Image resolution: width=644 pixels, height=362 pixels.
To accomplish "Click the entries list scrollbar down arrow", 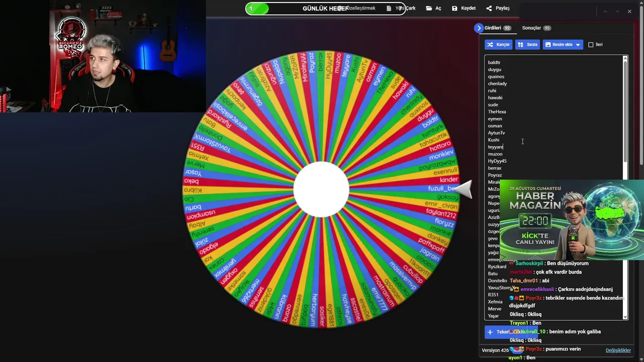I will [x=625, y=317].
